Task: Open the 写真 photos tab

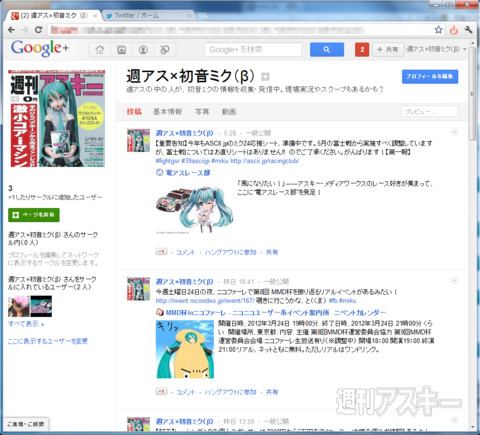Action: coord(202,112)
